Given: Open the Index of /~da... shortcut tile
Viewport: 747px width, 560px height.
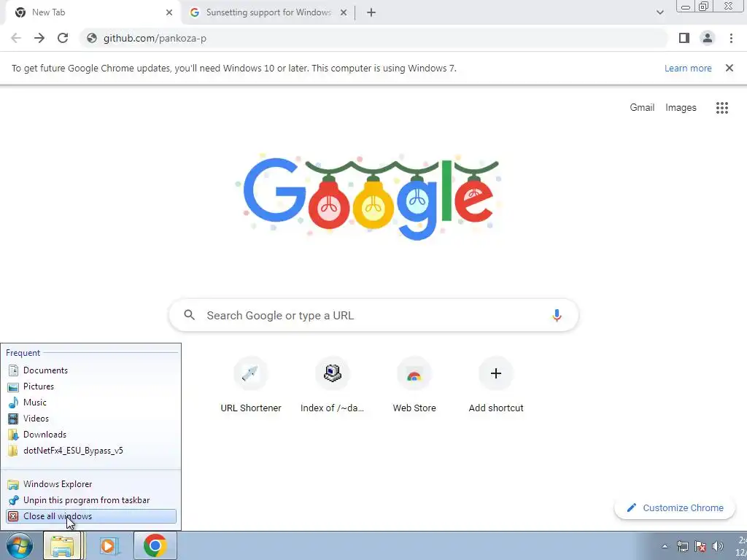Looking at the screenshot, I should pos(332,385).
